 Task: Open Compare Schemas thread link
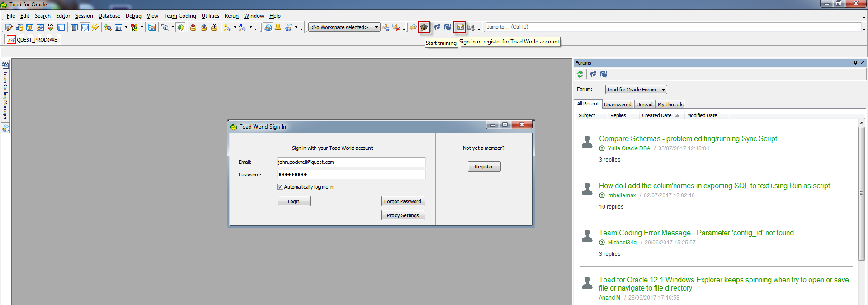(x=688, y=139)
